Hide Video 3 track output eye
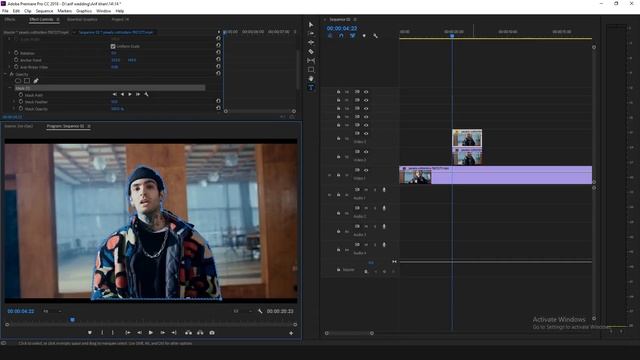The width and height of the screenshot is (640, 360). (366, 133)
